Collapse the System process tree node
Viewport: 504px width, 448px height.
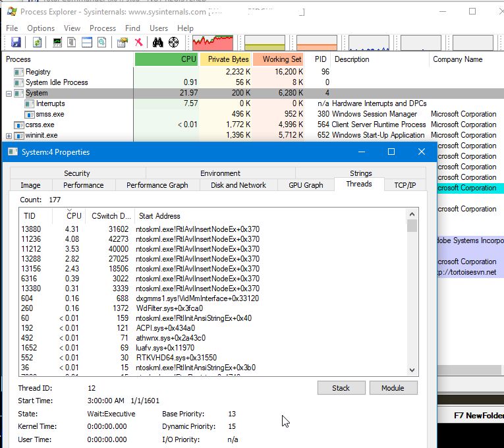pyautogui.click(x=9, y=94)
